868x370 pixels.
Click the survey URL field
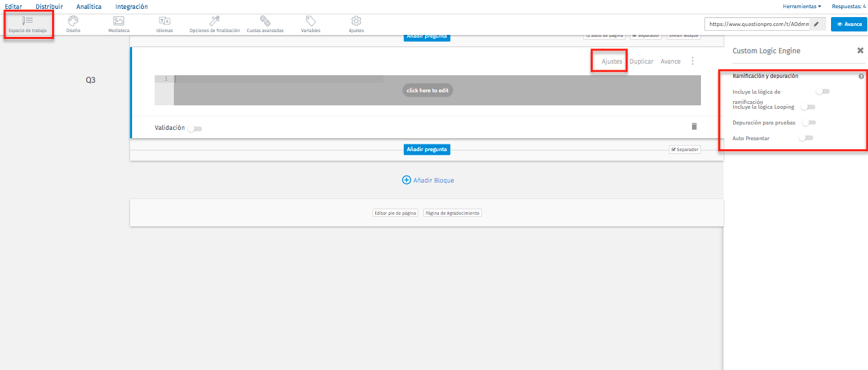point(758,24)
